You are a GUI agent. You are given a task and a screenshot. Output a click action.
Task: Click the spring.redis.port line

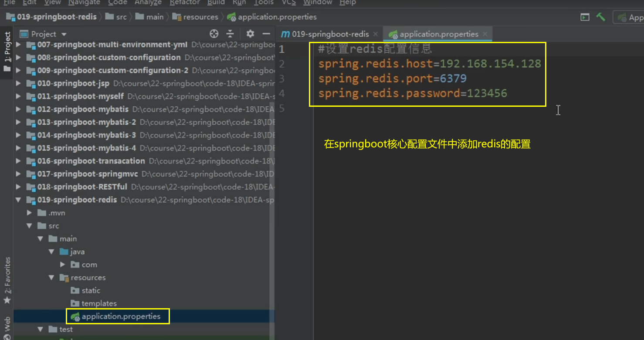click(x=392, y=78)
